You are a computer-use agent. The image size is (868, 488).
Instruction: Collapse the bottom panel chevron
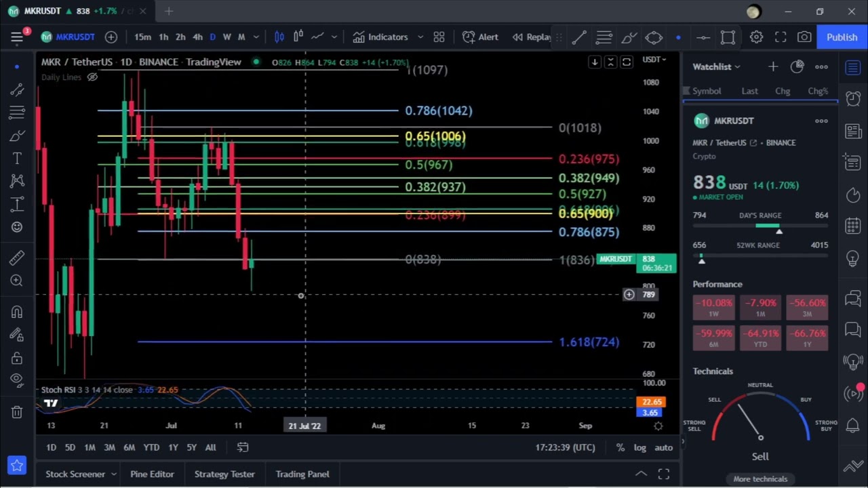tap(641, 474)
